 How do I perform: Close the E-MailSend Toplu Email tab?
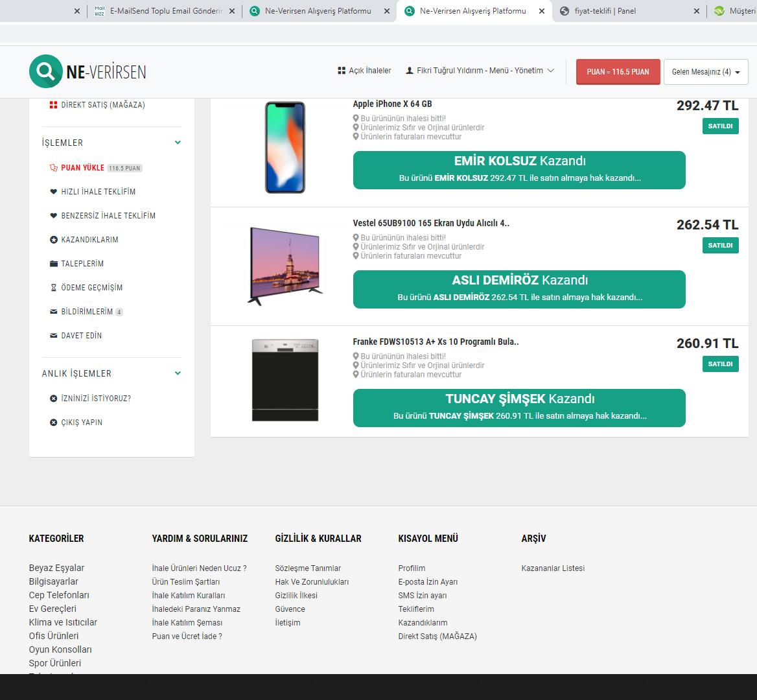(x=232, y=11)
